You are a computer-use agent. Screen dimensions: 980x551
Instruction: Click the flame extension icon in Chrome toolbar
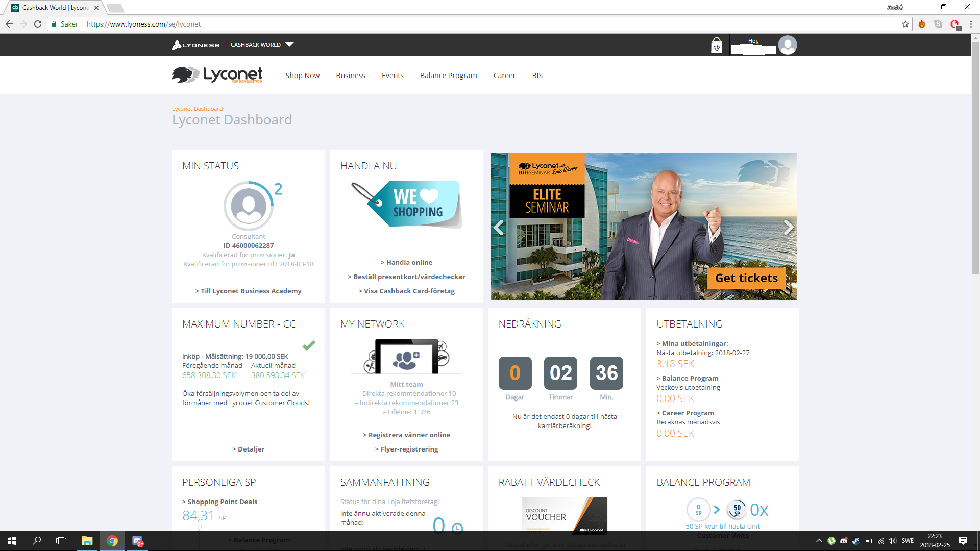(x=922, y=24)
